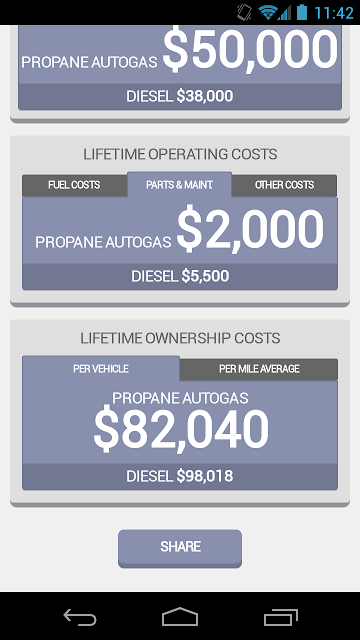Screen dimensions: 360x640
Task: Open the Other Costs tab
Action: 284,185
